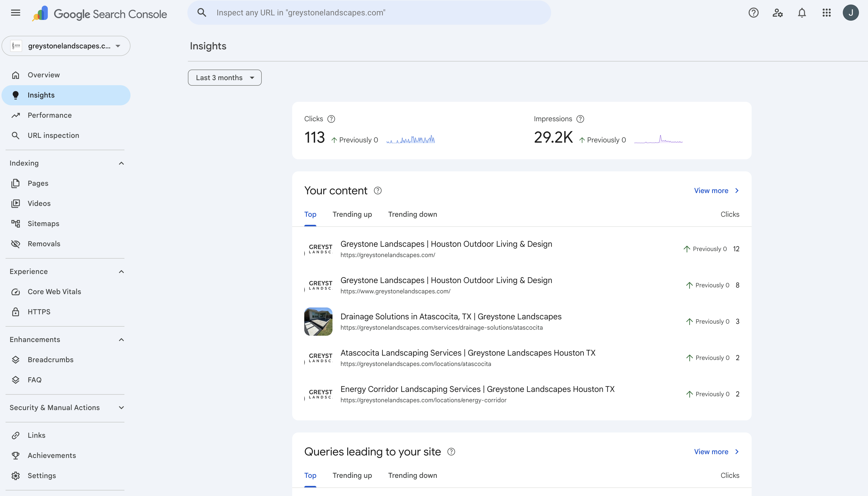Open the notifications bell

click(x=802, y=13)
